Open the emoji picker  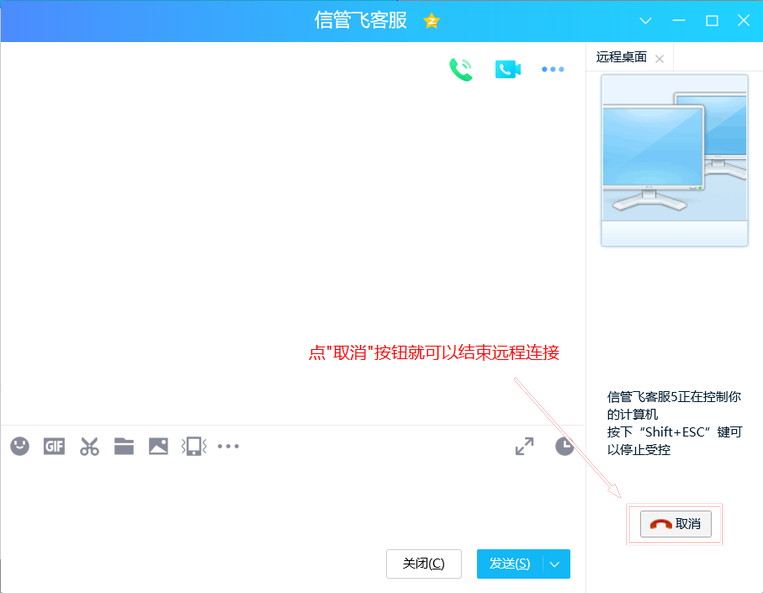pyautogui.click(x=20, y=446)
